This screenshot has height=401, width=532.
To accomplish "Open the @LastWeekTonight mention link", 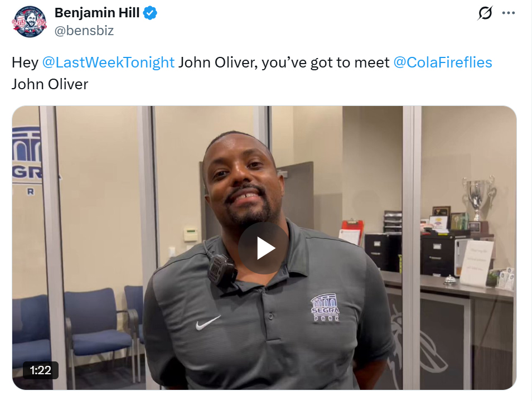I will tap(108, 62).
